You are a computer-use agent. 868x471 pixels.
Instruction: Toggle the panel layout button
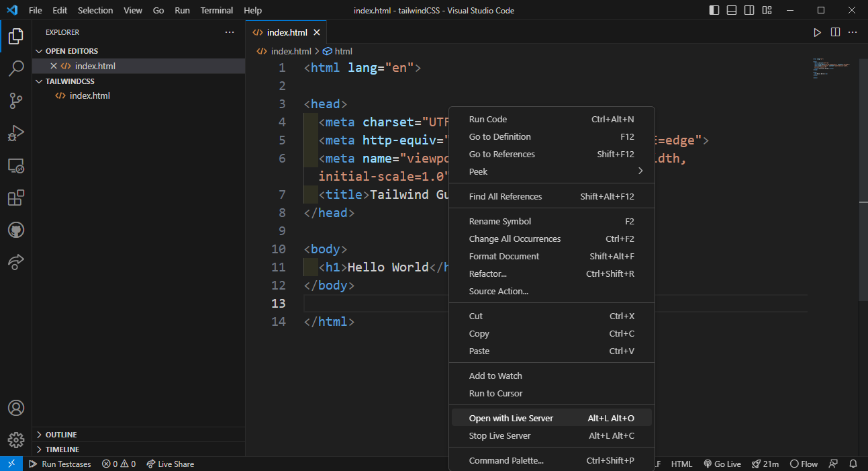(731, 10)
